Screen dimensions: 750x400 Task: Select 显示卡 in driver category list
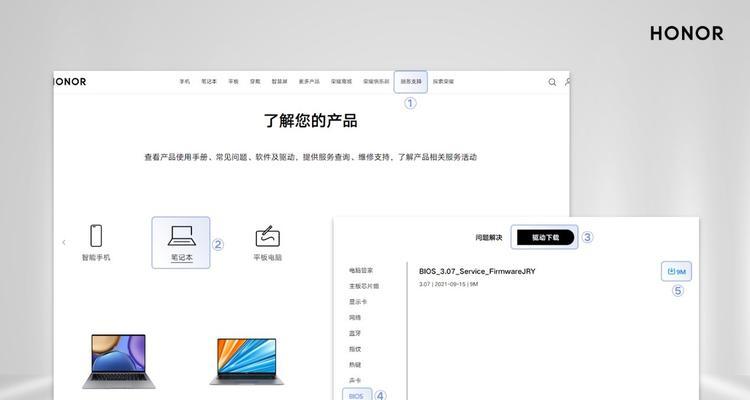tap(358, 302)
